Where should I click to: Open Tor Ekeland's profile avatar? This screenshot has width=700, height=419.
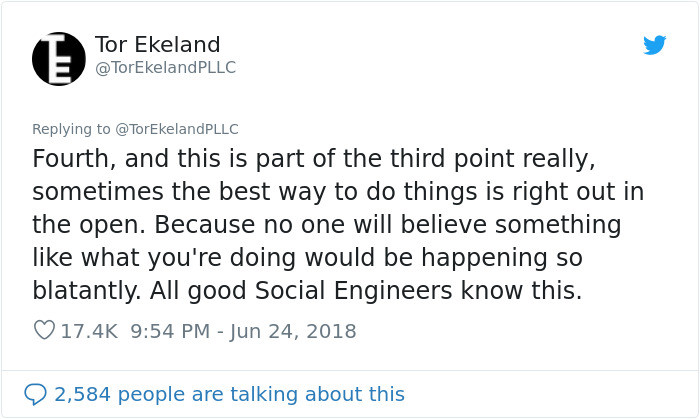click(x=59, y=58)
